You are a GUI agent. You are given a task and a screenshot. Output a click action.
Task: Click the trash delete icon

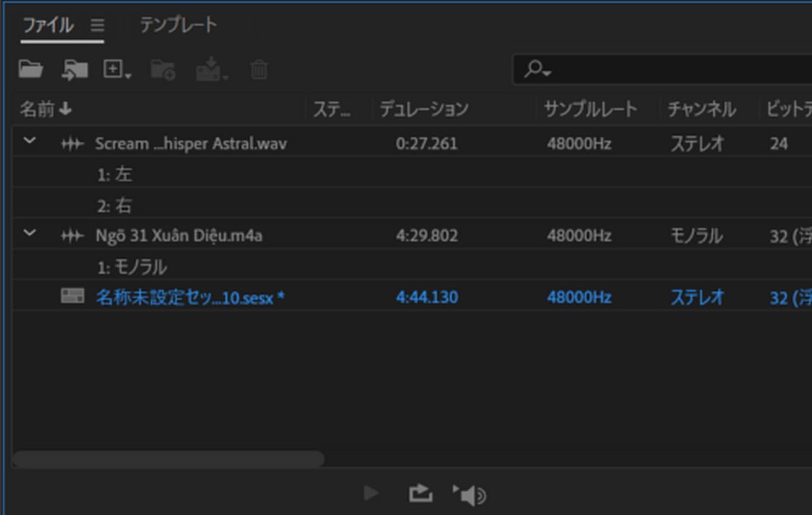pyautogui.click(x=259, y=69)
